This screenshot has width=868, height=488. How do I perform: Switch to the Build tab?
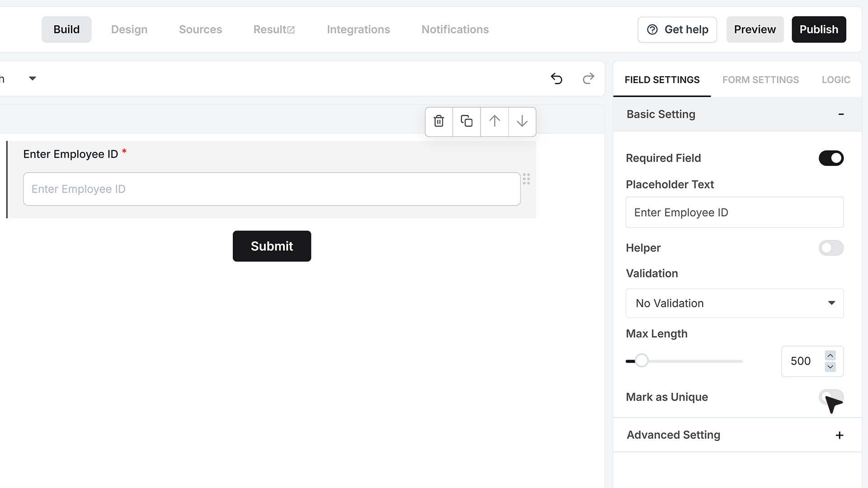(x=66, y=29)
